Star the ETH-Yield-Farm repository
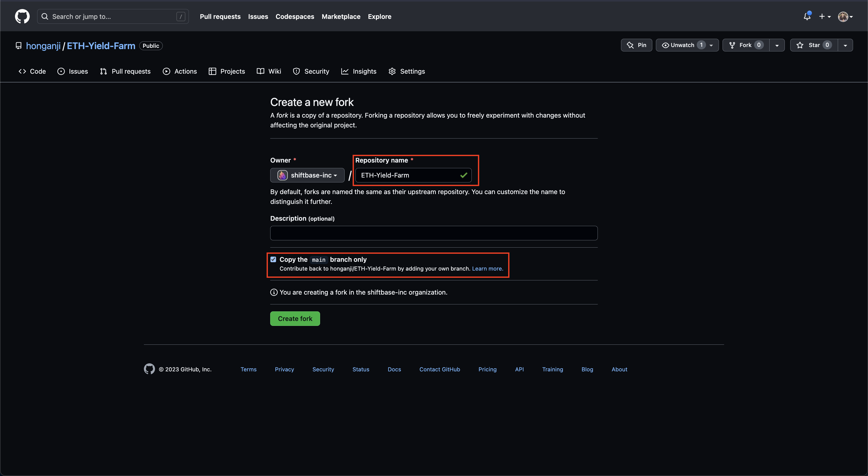 pyautogui.click(x=814, y=45)
